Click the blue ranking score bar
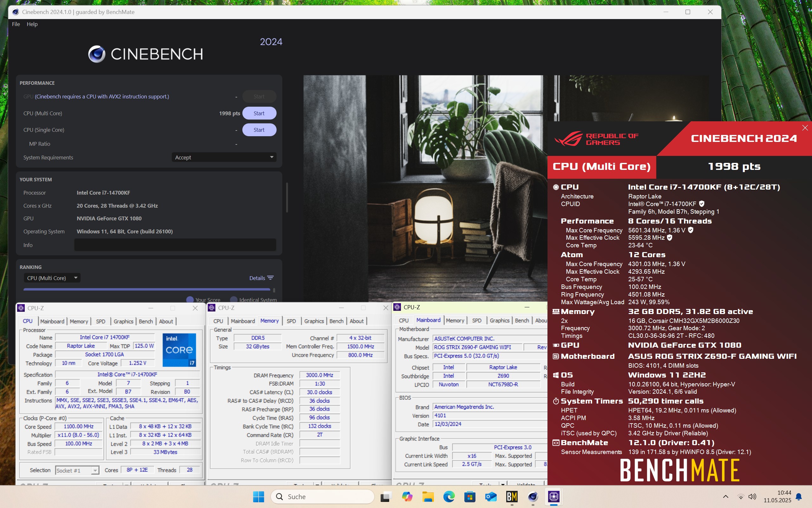The width and height of the screenshot is (812, 508). tap(147, 289)
